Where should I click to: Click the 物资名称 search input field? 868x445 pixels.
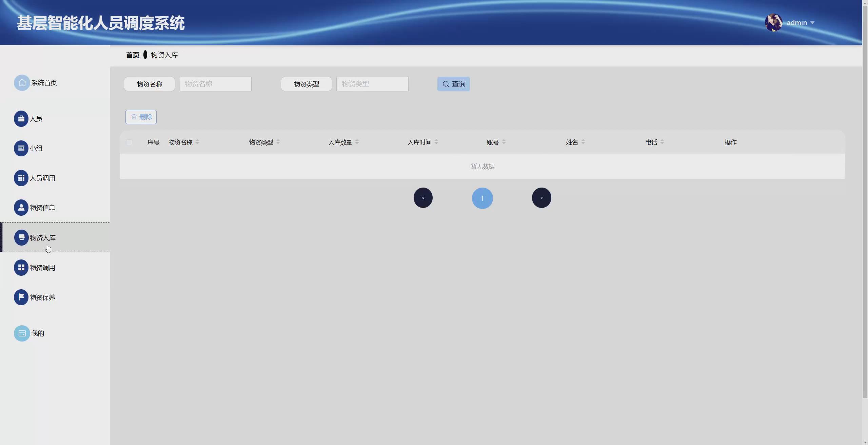[x=216, y=84]
